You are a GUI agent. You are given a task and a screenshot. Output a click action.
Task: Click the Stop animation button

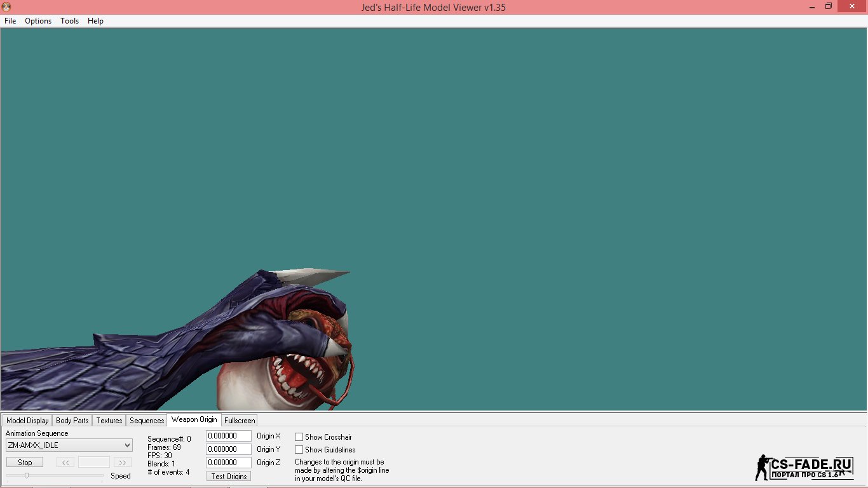tap(25, 463)
